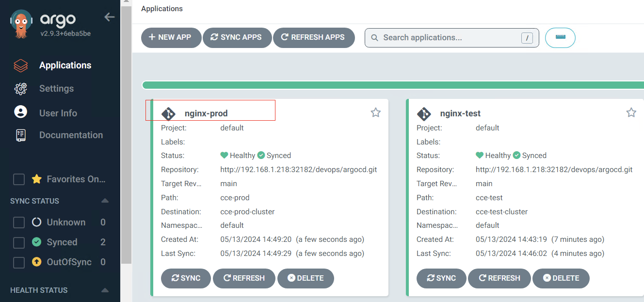
Task: Open Settings from the sidebar
Action: pyautogui.click(x=56, y=89)
